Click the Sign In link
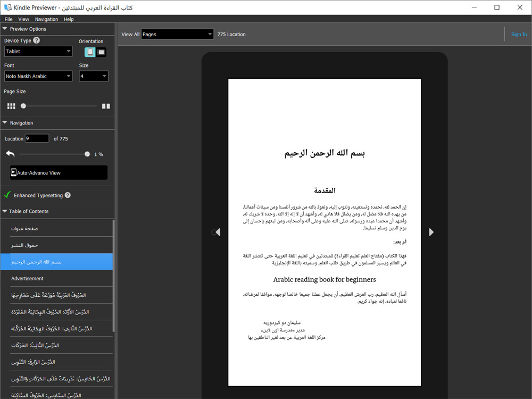The image size is (532, 399). 519,34
